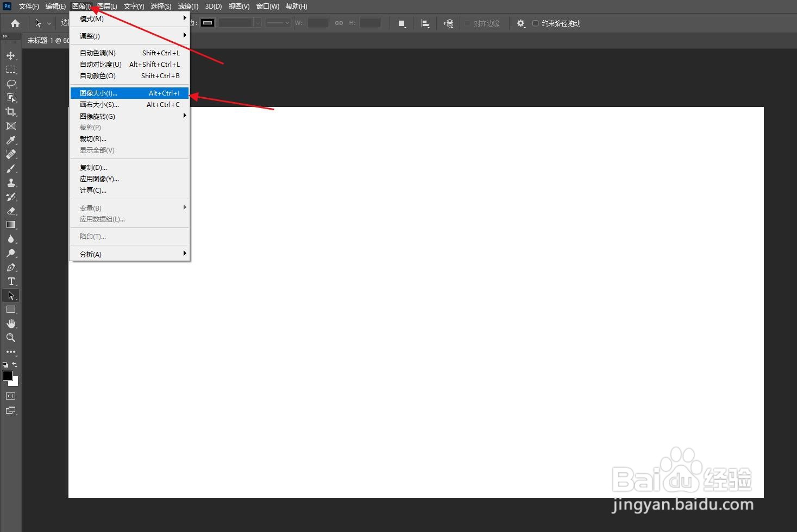Select the Rectangle shape tool
Image resolution: width=797 pixels, height=532 pixels.
click(11, 309)
